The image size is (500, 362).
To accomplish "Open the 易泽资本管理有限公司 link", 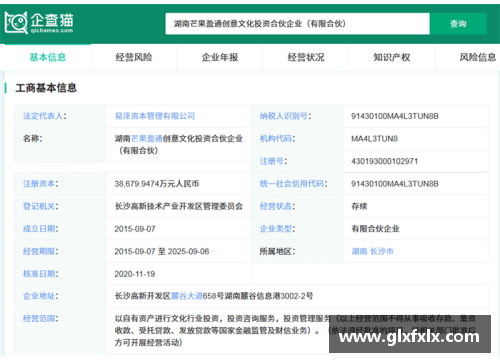I will coord(155,116).
